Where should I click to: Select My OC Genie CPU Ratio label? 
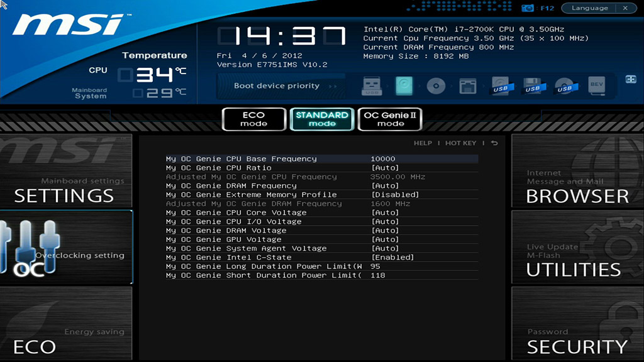click(x=218, y=168)
